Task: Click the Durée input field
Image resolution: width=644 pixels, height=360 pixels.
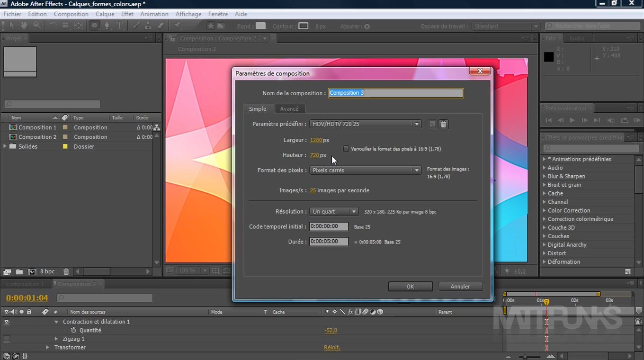Action: point(329,242)
